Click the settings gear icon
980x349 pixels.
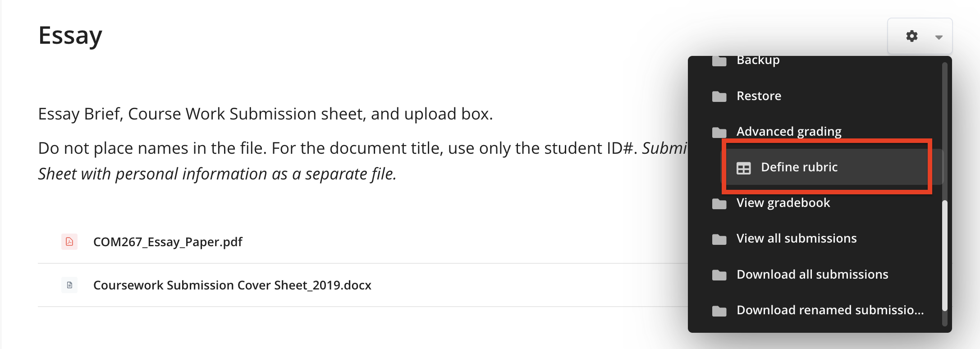912,36
